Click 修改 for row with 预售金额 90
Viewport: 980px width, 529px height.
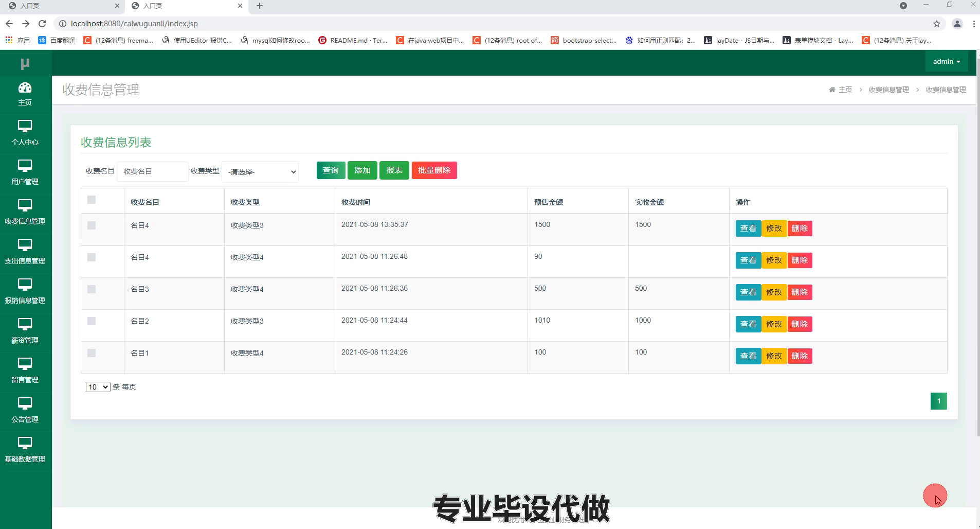[774, 260]
